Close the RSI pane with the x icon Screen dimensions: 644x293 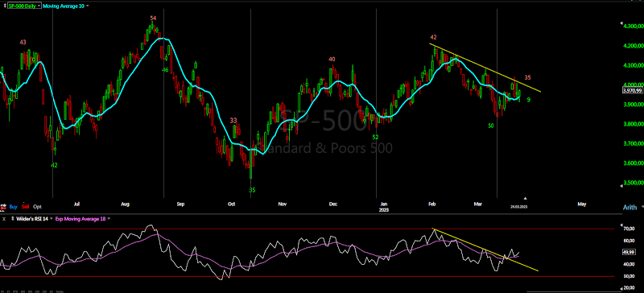3,219
